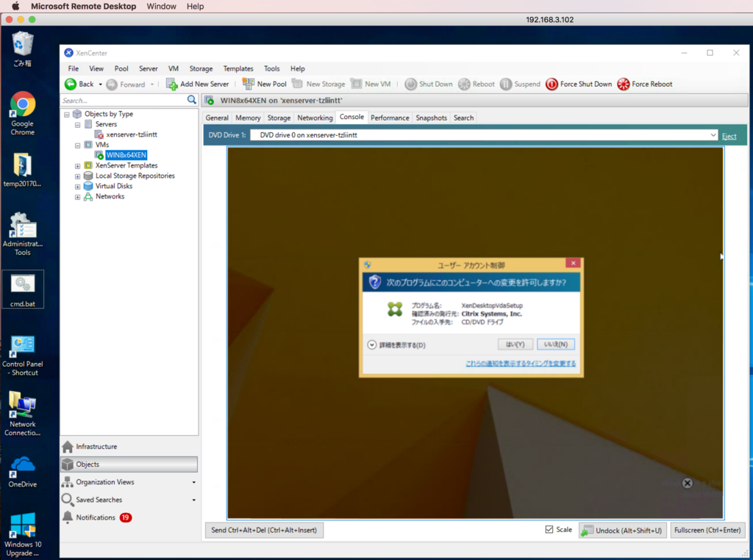753x560 pixels.
Task: Open the Objects navigation pane button
Action: pos(129,464)
